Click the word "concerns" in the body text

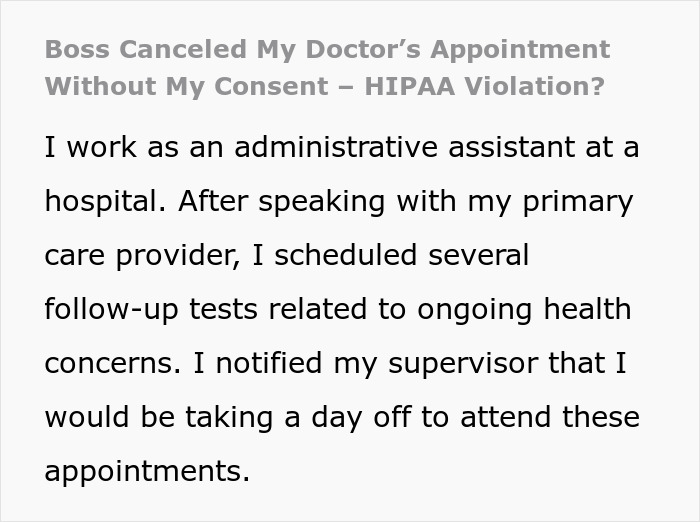coord(108,363)
